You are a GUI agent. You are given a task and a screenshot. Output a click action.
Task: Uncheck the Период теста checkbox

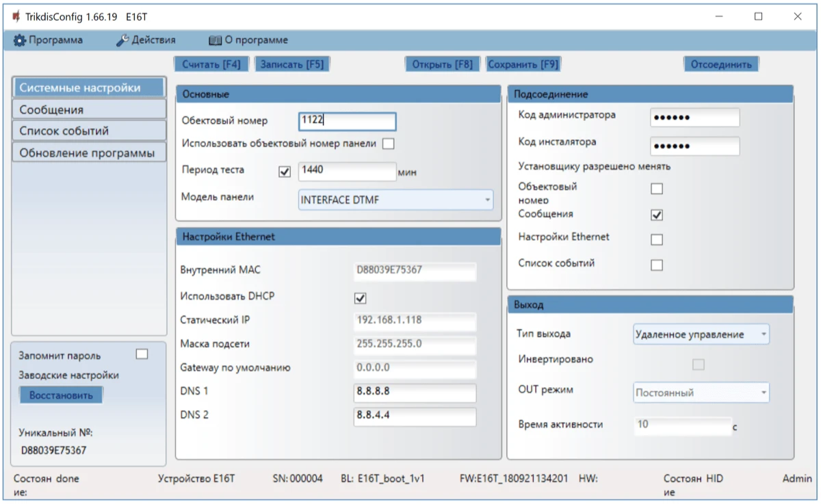pos(285,172)
